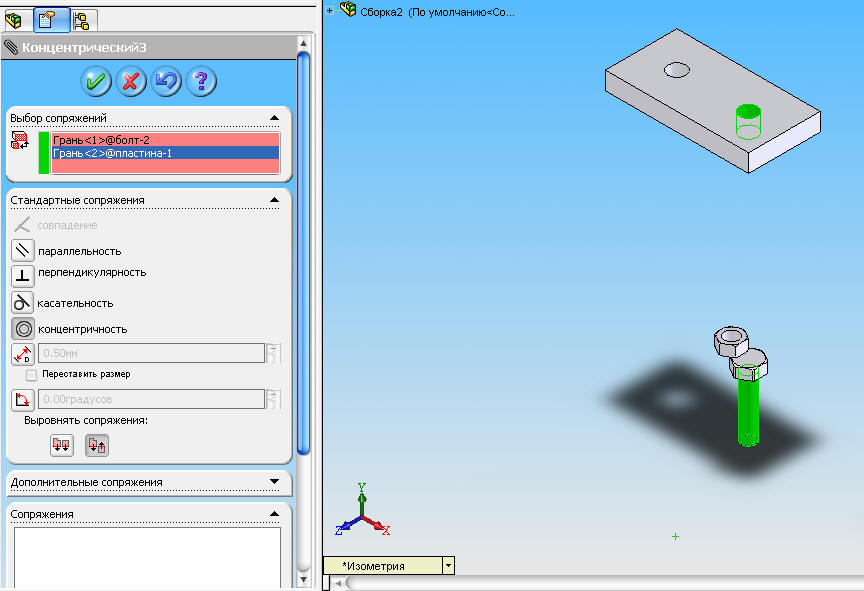This screenshot has height=591, width=864.
Task: Click the mate entities selection icon
Action: 20,141
